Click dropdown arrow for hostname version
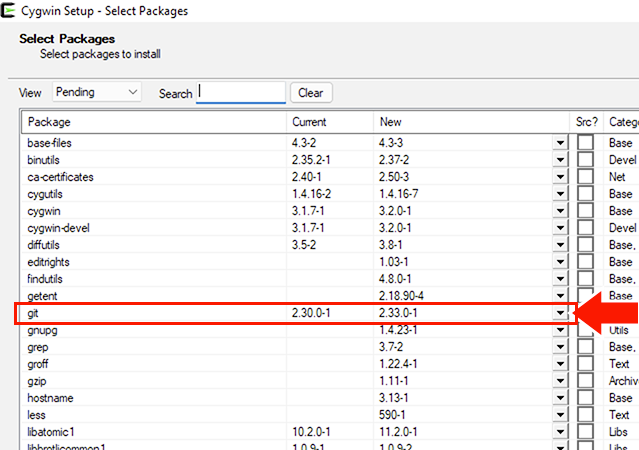639x450 pixels. pyautogui.click(x=560, y=398)
